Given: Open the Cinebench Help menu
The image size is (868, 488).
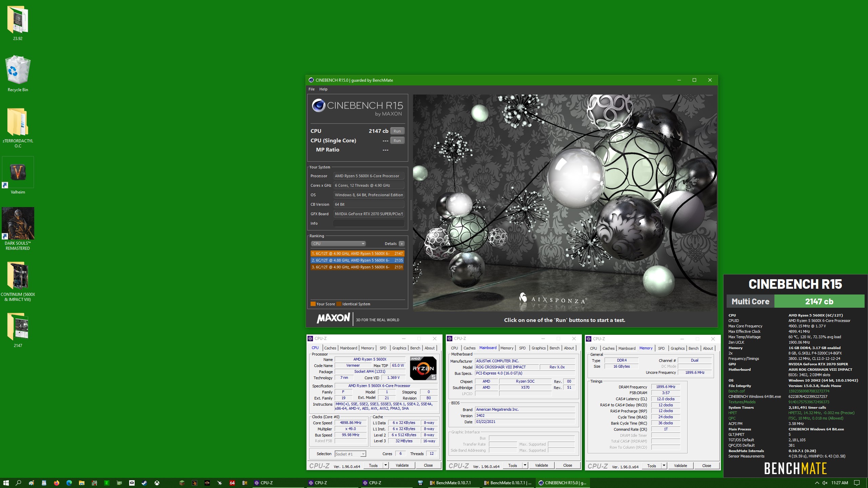Looking at the screenshot, I should [323, 89].
